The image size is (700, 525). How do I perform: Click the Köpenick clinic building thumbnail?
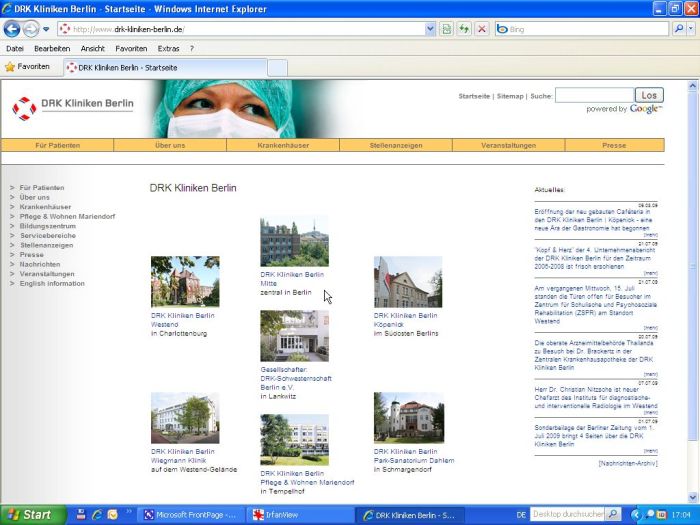click(x=408, y=282)
